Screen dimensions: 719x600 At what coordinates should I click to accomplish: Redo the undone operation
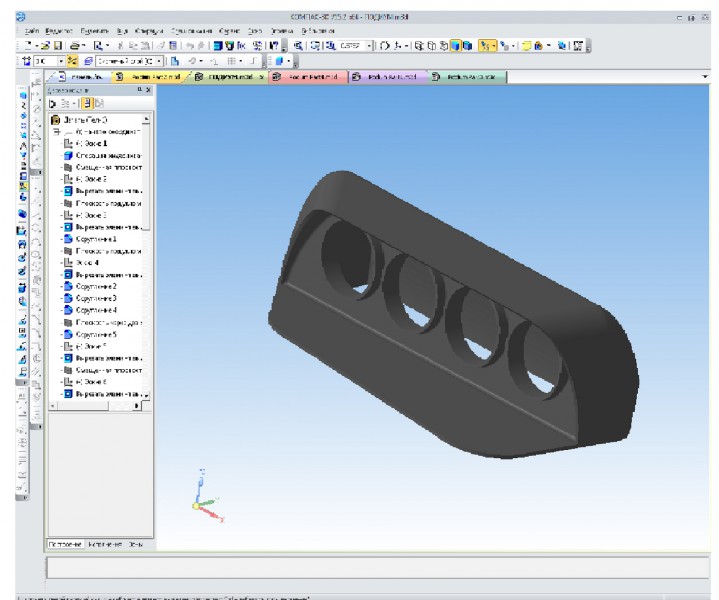coord(201,45)
